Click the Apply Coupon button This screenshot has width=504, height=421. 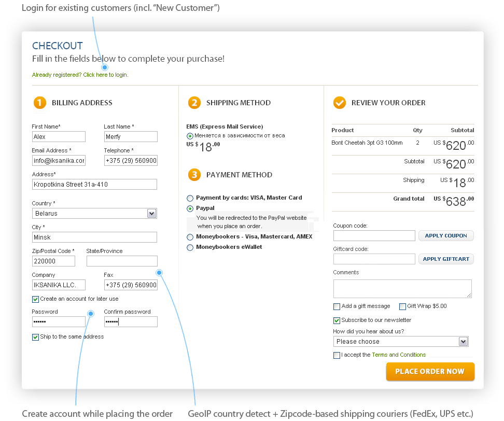pos(446,235)
